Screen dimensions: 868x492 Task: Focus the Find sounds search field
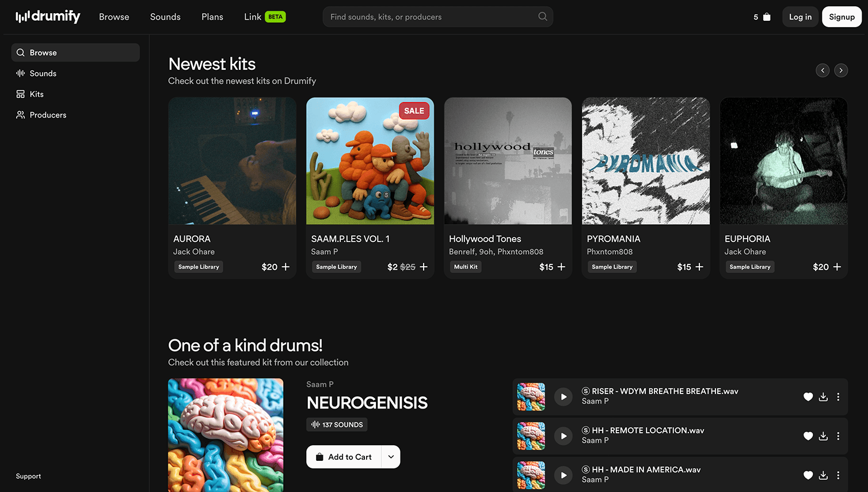coord(432,17)
